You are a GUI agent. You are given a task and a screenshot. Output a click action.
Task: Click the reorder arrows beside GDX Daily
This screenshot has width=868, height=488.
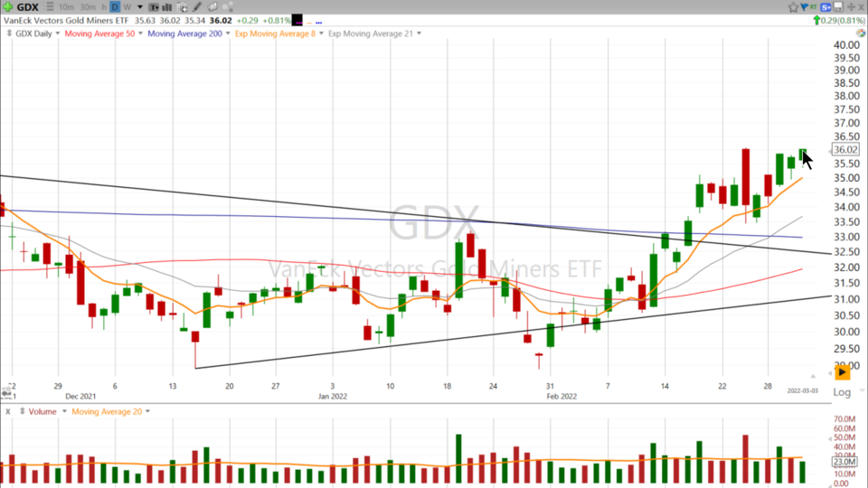9,33
